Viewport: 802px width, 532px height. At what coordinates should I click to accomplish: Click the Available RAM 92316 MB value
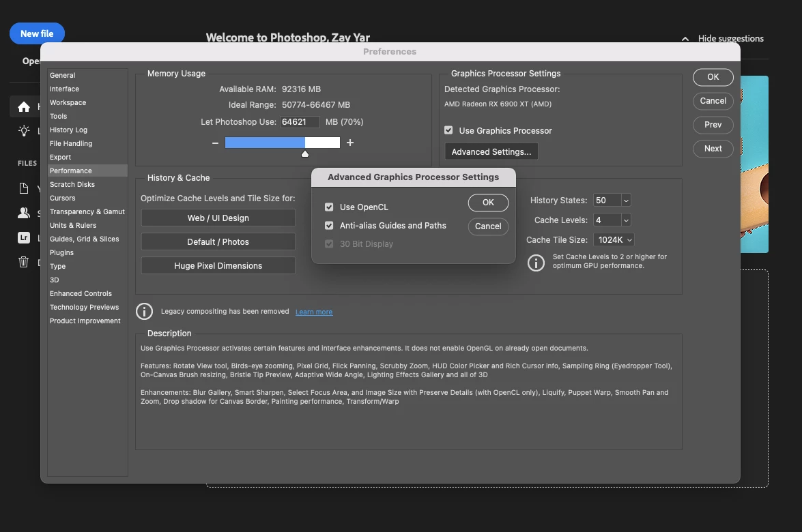coord(301,89)
